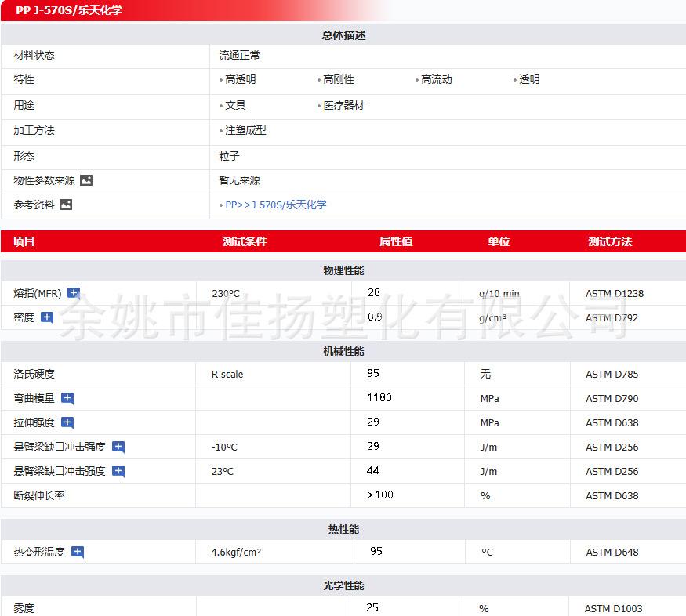Image resolution: width=686 pixels, height=616 pixels.
Task: Click the R scale test condition
Action: coord(227,375)
